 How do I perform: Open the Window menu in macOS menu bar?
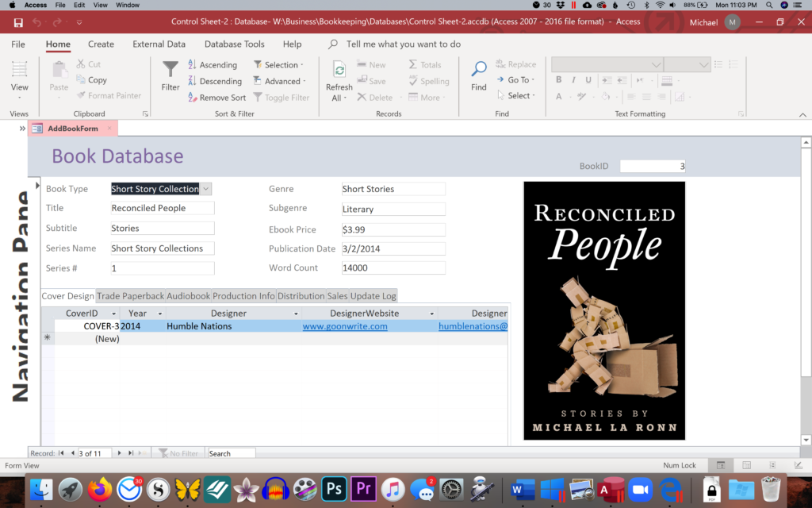[128, 6]
